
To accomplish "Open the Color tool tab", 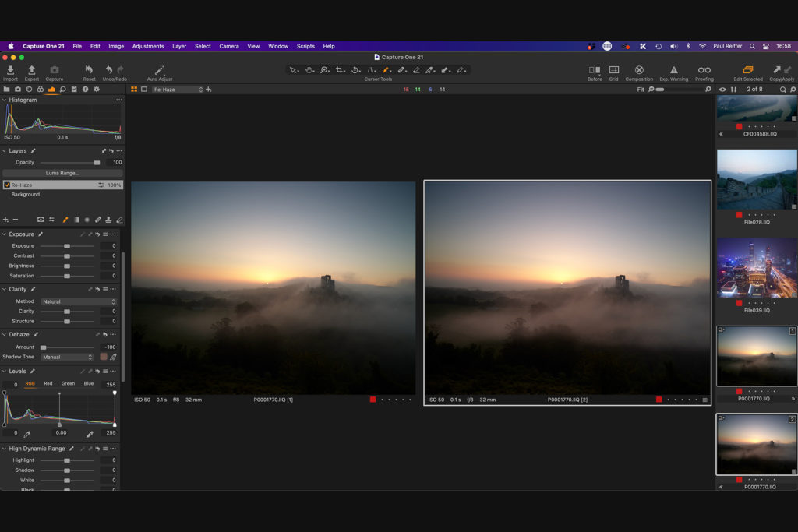I will (41, 89).
